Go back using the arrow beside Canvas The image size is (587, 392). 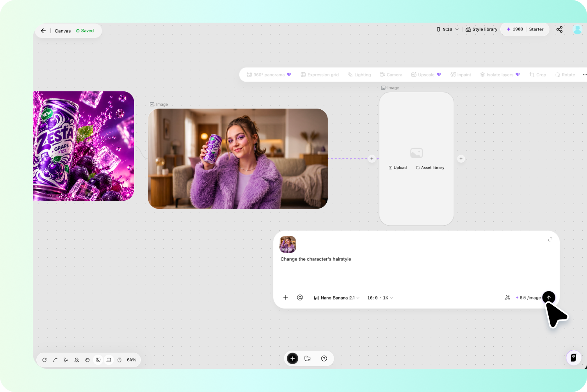coord(43,31)
